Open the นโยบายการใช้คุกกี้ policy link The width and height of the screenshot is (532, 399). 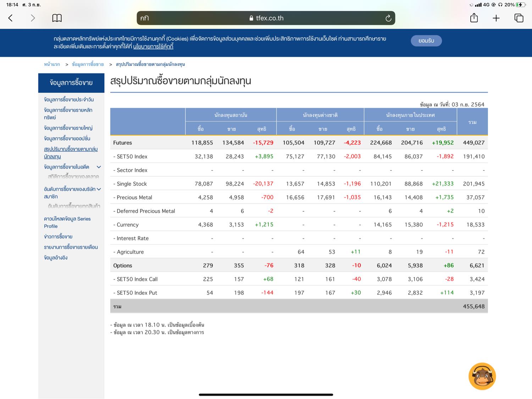point(153,46)
